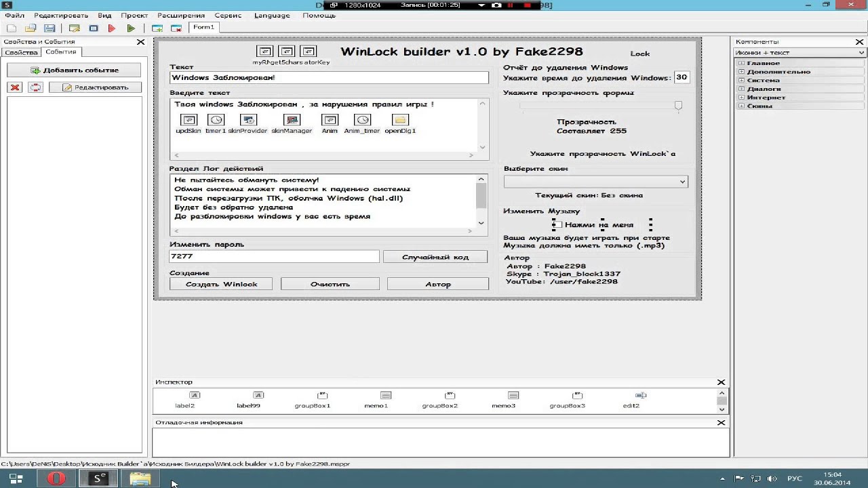
Task: Expand the Дополнительно component group
Action: pyautogui.click(x=741, y=72)
